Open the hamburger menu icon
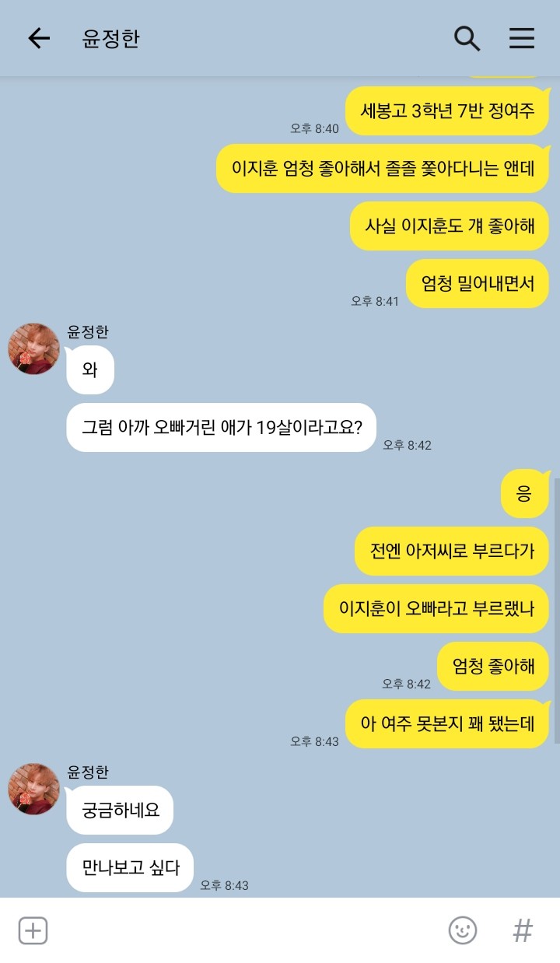This screenshot has width=560, height=963. 522,38
